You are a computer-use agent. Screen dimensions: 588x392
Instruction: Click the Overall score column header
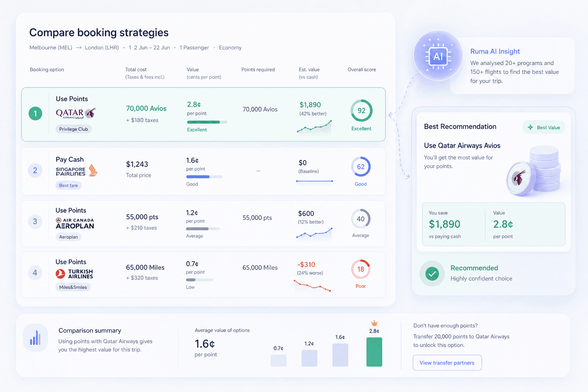[x=362, y=70]
